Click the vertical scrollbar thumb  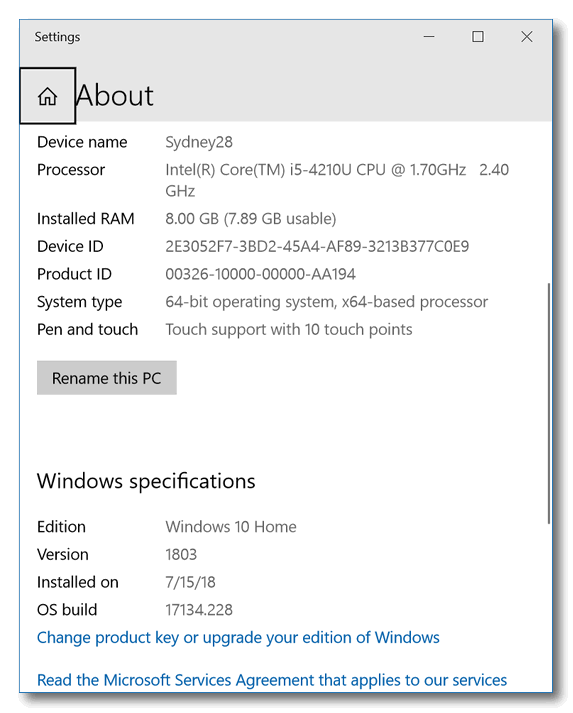click(548, 403)
